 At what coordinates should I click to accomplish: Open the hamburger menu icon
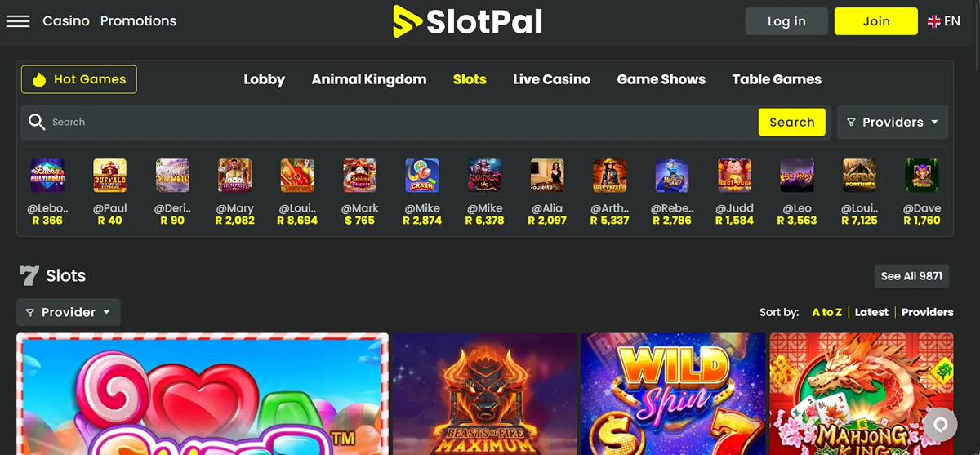coord(18,21)
